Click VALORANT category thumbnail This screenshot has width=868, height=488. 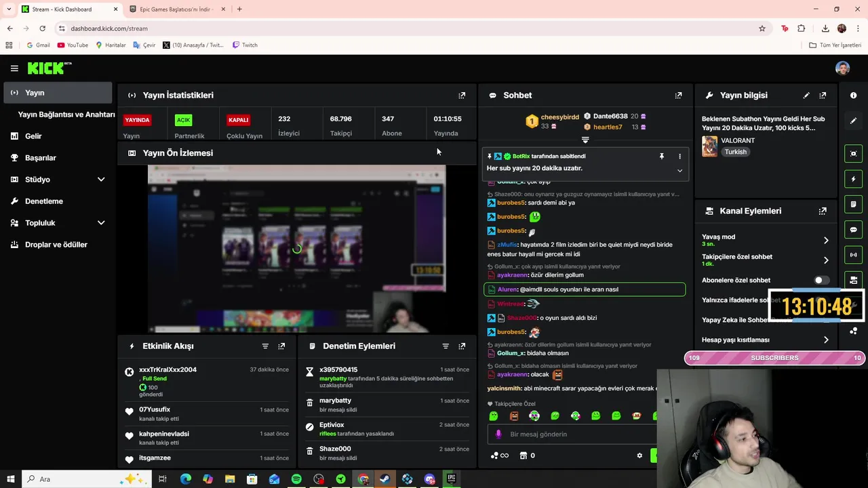pos(709,146)
